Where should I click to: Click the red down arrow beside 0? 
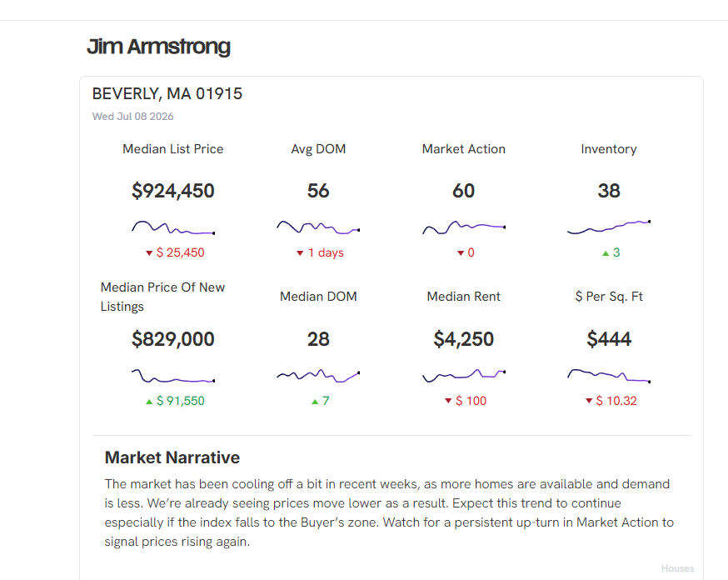coord(461,253)
